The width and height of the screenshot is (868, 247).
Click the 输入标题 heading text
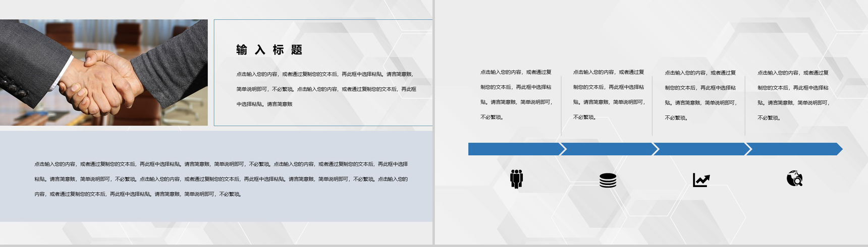click(x=269, y=50)
